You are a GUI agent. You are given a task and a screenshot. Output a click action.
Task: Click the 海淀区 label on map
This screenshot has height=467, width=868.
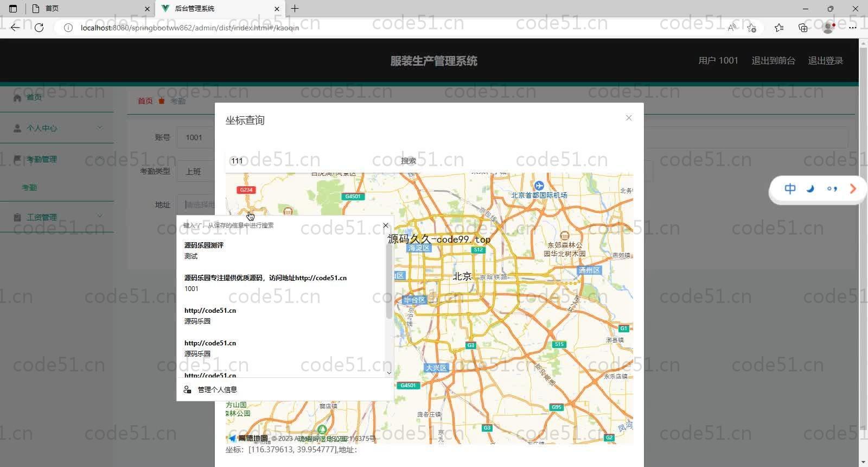(419, 248)
